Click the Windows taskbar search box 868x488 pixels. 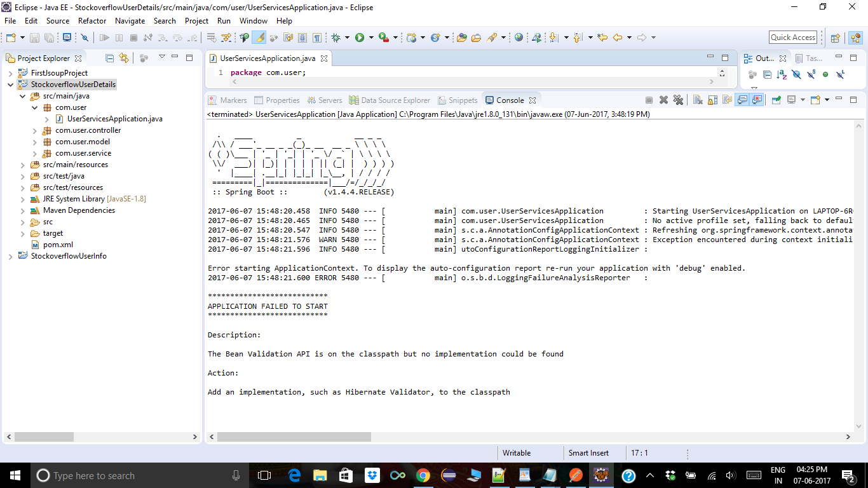(140, 475)
